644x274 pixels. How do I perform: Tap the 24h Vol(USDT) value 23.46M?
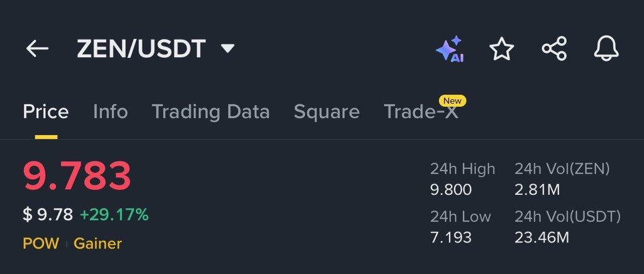point(541,237)
